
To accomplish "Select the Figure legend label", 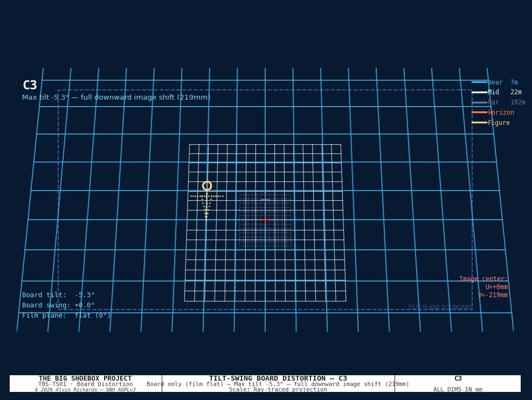I will (499, 123).
